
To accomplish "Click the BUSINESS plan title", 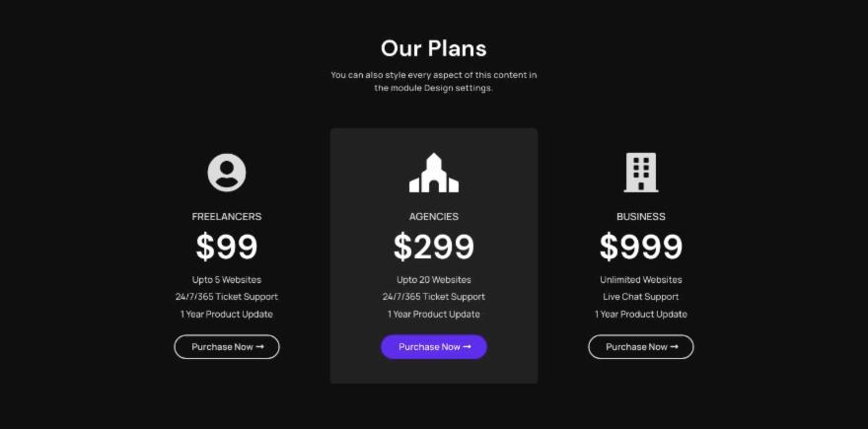I will click(x=641, y=216).
